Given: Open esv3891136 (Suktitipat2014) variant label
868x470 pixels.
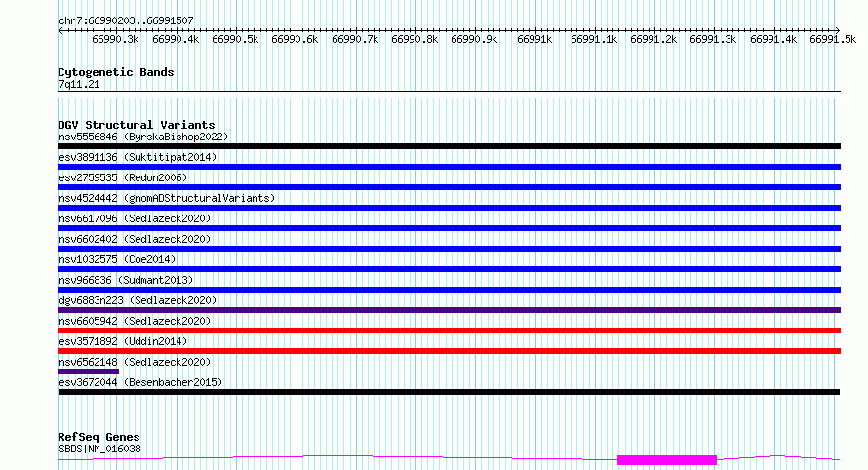Looking at the screenshot, I should pyautogui.click(x=138, y=157).
